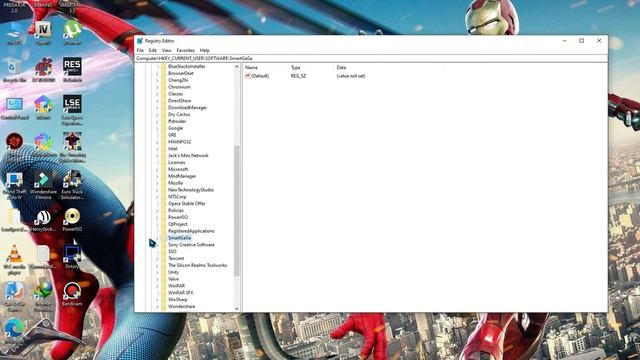Click the folder icon beside Valve key

point(163,279)
